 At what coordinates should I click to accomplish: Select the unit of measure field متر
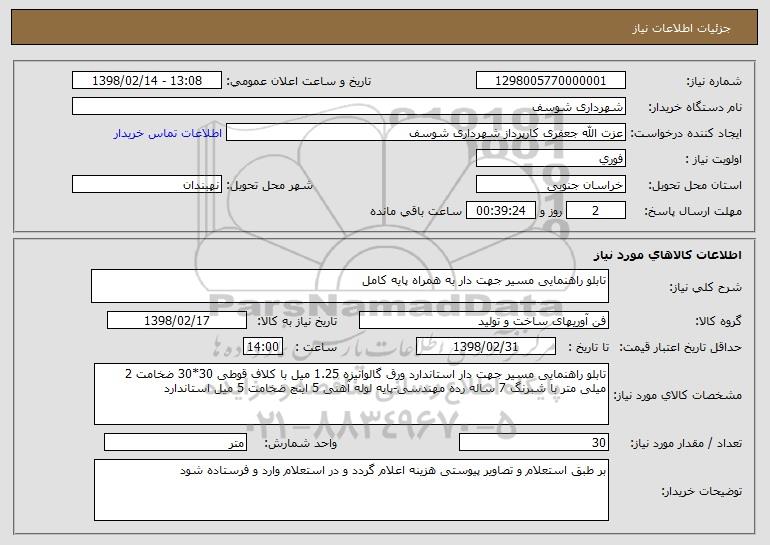pos(175,442)
